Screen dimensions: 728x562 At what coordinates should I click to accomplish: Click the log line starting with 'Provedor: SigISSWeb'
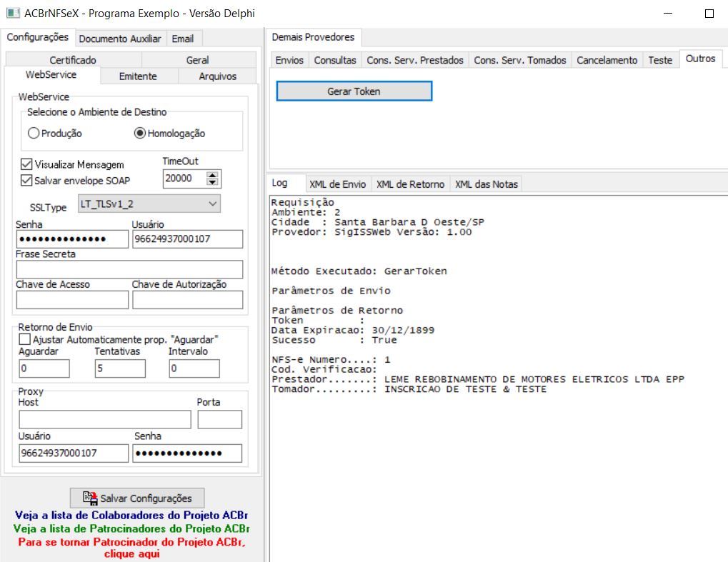coord(372,232)
